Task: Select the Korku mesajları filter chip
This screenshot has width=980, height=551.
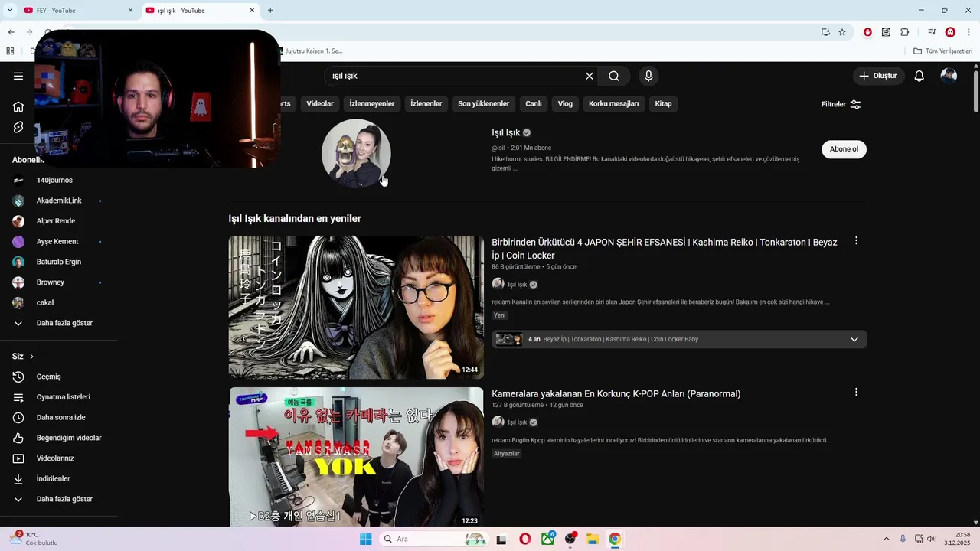Action: [613, 103]
